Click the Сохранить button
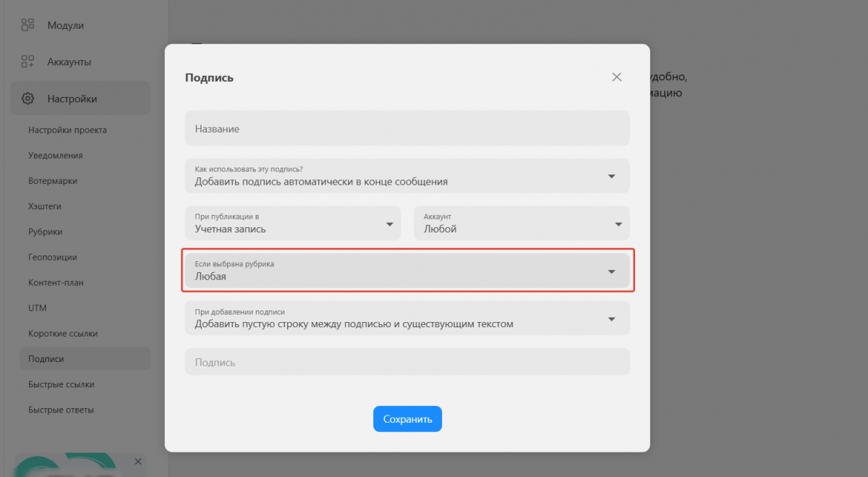Screen dimensions: 868x477 tap(407, 419)
